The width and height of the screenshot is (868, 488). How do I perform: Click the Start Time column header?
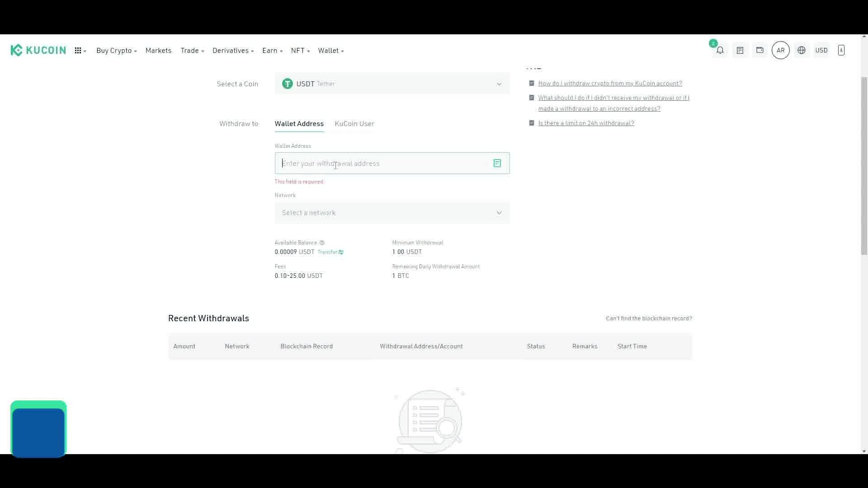[x=632, y=347]
